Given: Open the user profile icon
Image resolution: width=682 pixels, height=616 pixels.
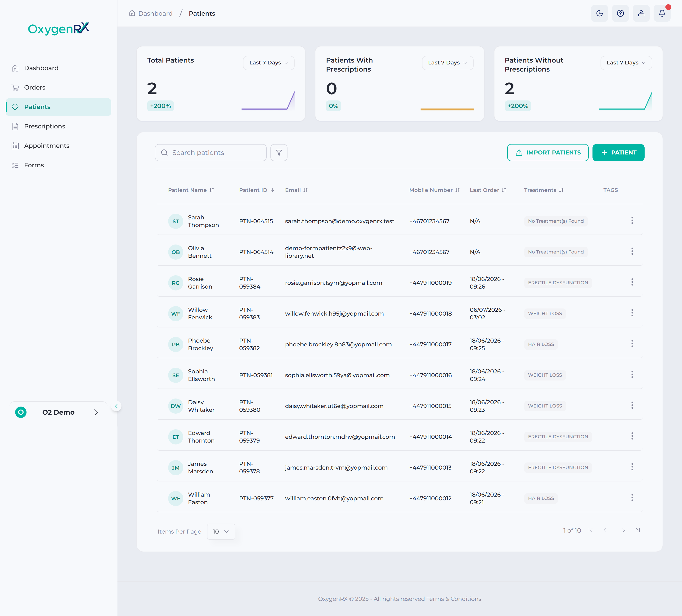Looking at the screenshot, I should (x=641, y=13).
